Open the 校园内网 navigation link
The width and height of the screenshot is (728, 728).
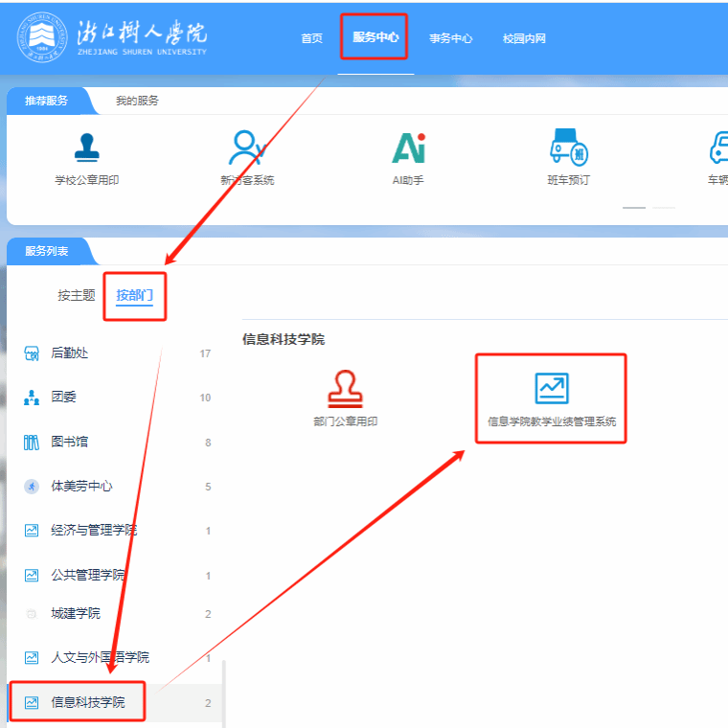click(x=524, y=38)
